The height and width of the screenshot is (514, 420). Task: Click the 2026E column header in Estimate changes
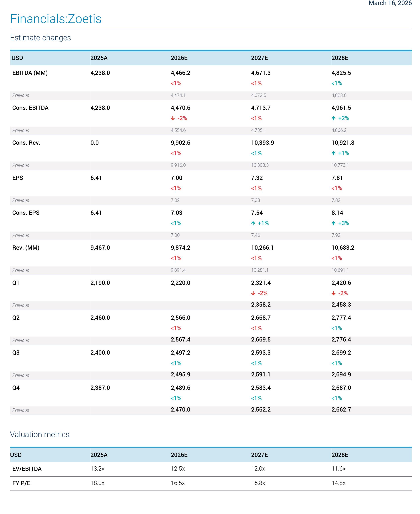pos(179,58)
